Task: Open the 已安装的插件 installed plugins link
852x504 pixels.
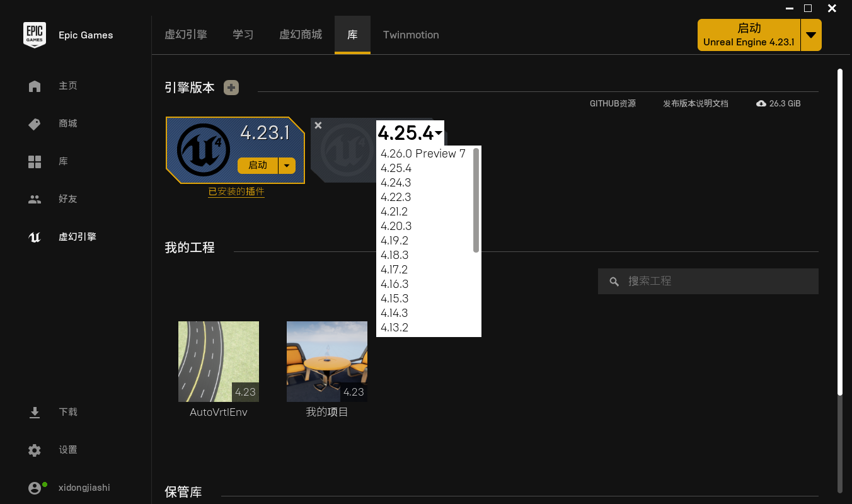Action: [236, 192]
